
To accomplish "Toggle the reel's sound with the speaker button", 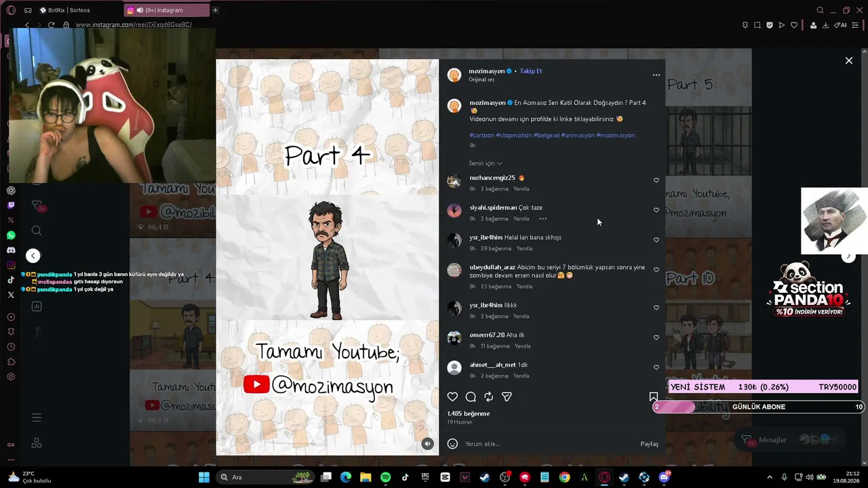I will pos(427,444).
